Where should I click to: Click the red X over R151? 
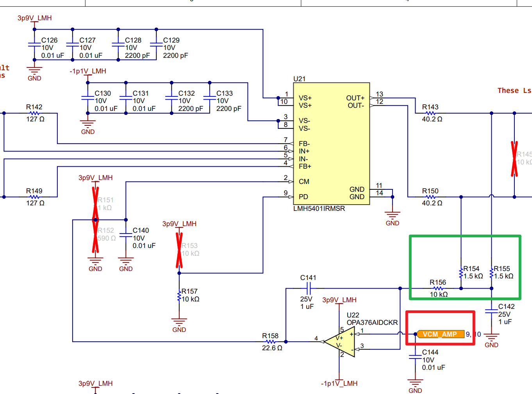pos(95,203)
